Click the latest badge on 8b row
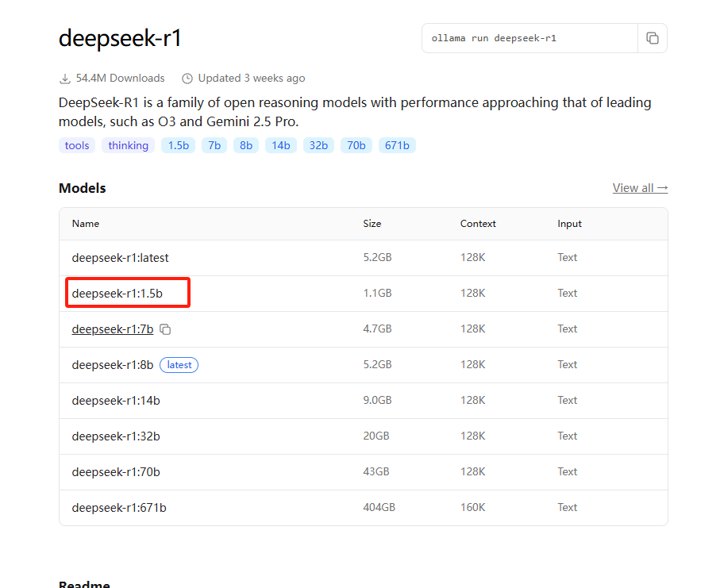Viewport: 724px width, 588px height. 179,365
